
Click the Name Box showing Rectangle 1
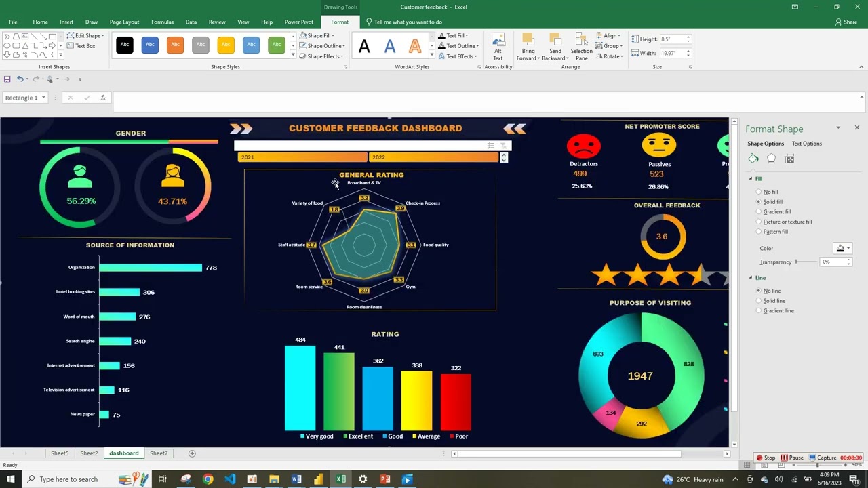(x=24, y=98)
